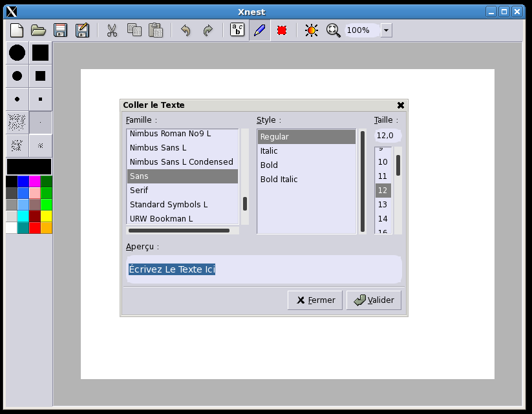Click the zoom magnifier icon
This screenshot has height=414, width=532.
[333, 30]
